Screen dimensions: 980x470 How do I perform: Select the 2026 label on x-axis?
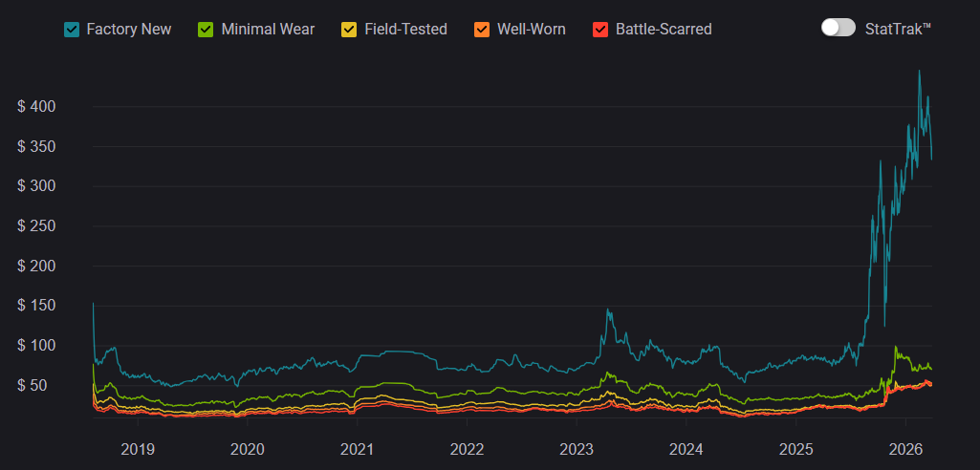point(905,448)
